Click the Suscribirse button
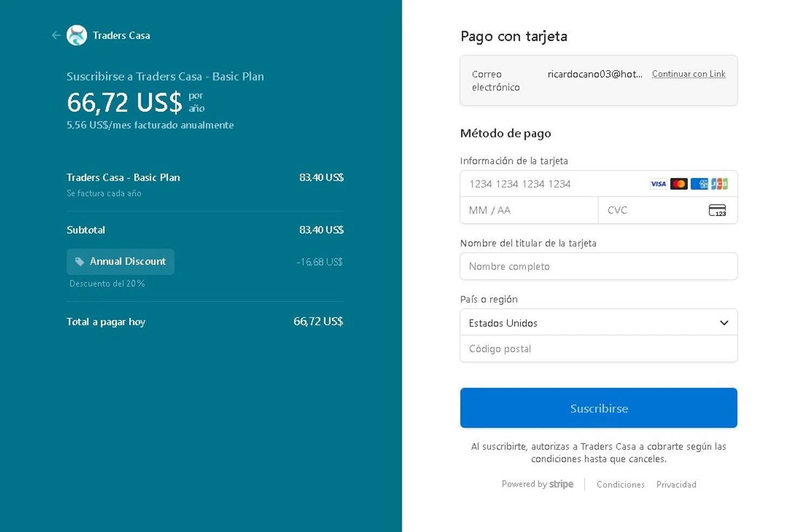The image size is (810, 532). (598, 408)
